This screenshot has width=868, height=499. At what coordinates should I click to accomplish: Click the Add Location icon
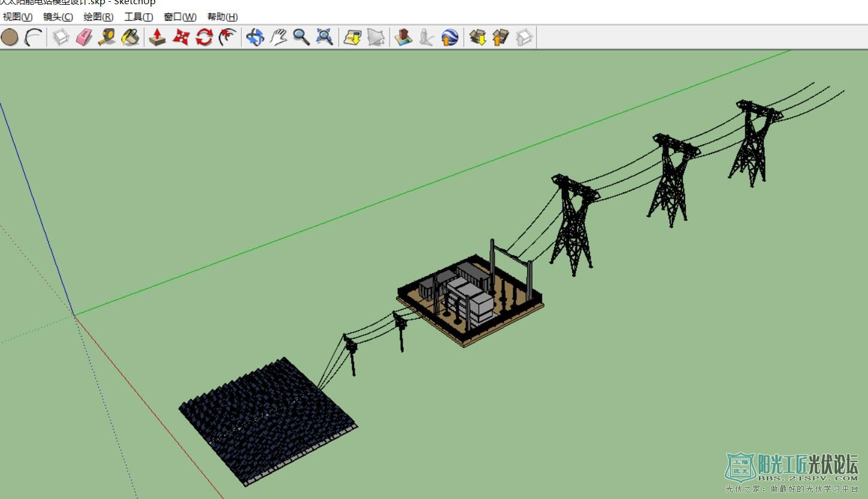(x=352, y=37)
